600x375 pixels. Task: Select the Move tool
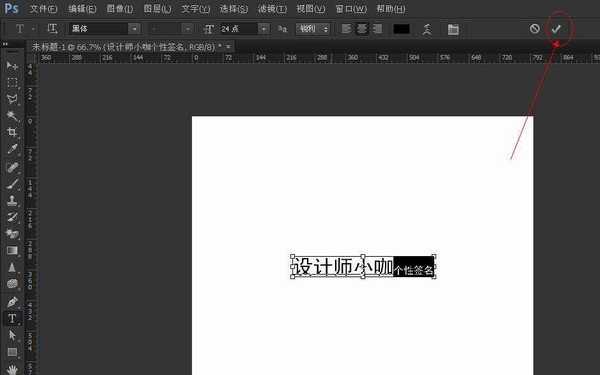point(12,66)
